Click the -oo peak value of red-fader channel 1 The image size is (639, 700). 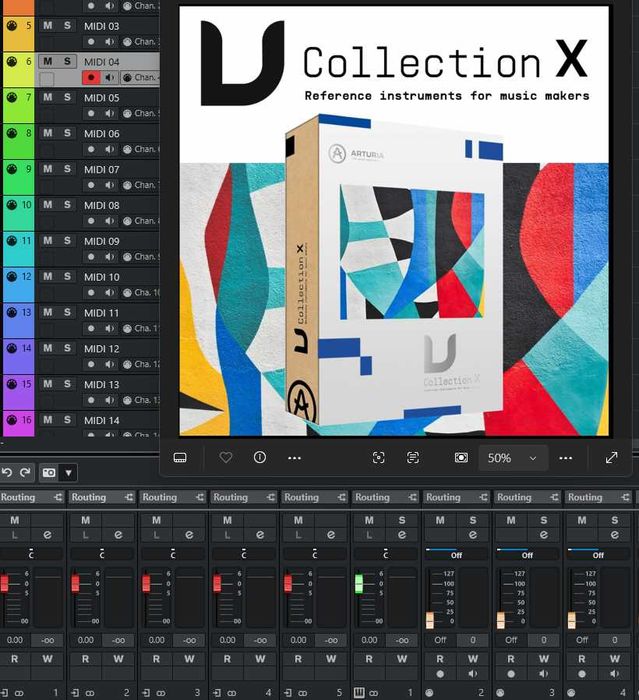click(47, 640)
